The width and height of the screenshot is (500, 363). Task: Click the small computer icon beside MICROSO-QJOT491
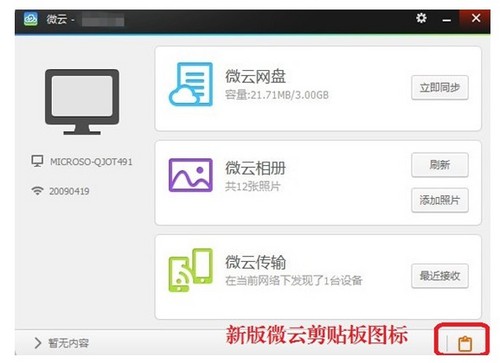tap(37, 161)
